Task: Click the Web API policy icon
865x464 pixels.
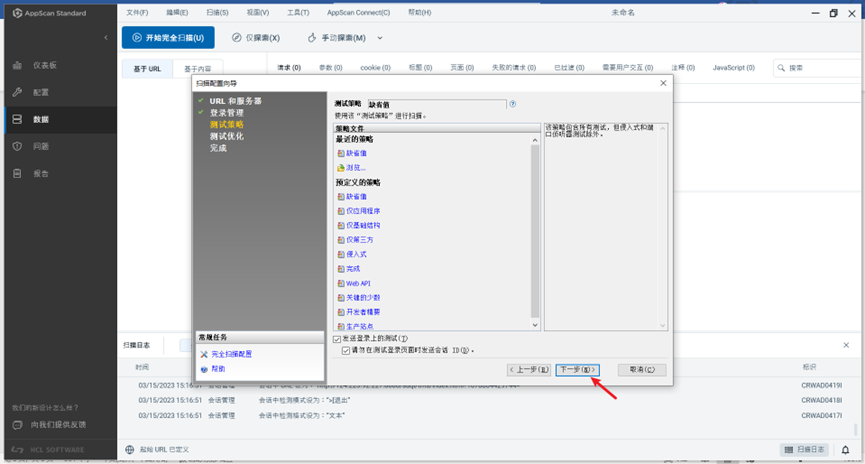Action: [341, 283]
